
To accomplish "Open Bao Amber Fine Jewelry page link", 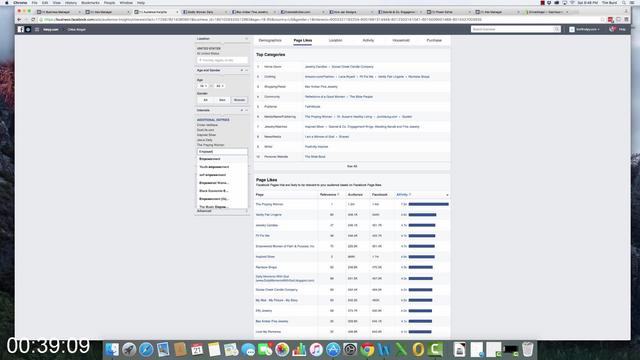I will pyautogui.click(x=272, y=321).
